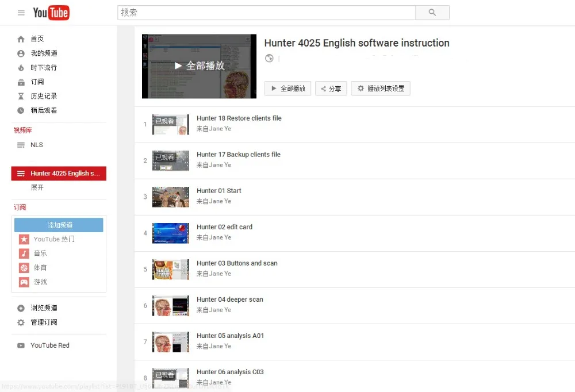
Task: Click the 历史记录 hourglass icon
Action: click(x=21, y=97)
